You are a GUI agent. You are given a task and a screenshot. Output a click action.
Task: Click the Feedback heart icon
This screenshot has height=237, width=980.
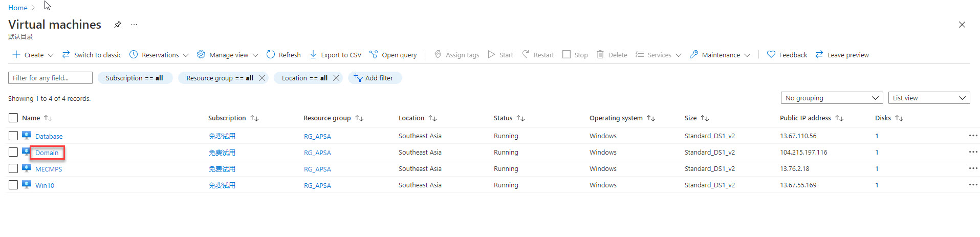(x=771, y=55)
